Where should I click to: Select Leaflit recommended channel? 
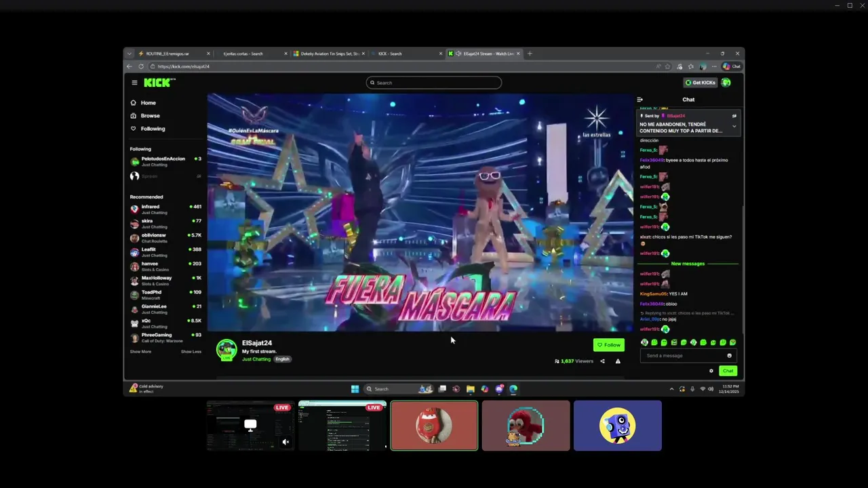(165, 252)
